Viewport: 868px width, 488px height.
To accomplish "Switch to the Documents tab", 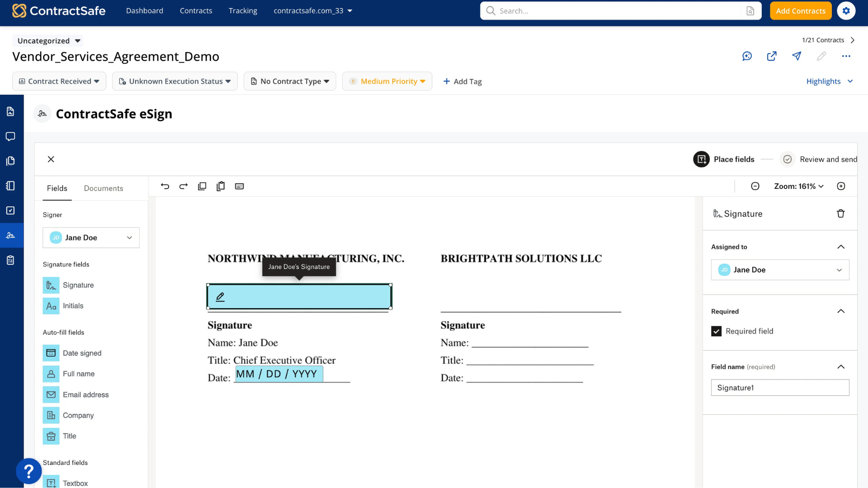I will pos(104,188).
